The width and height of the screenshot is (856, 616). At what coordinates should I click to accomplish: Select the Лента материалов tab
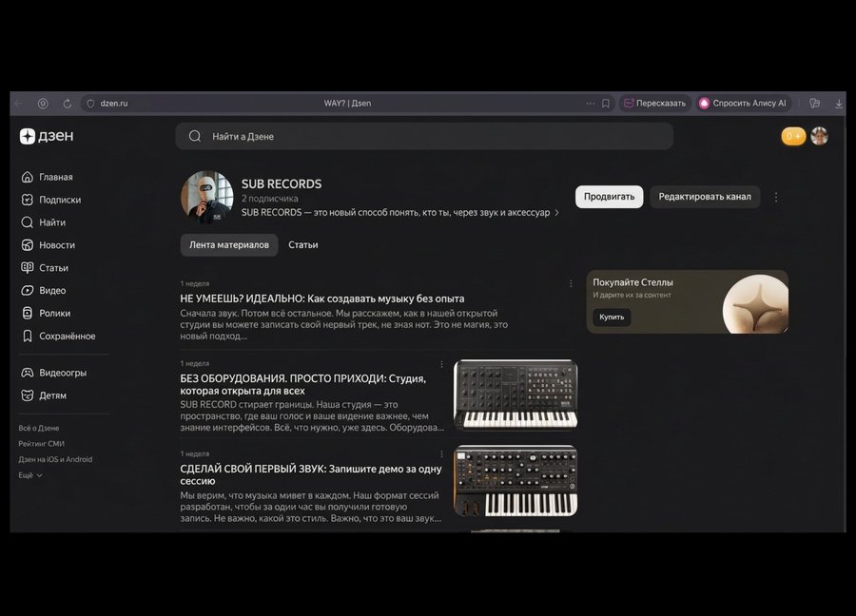click(229, 245)
